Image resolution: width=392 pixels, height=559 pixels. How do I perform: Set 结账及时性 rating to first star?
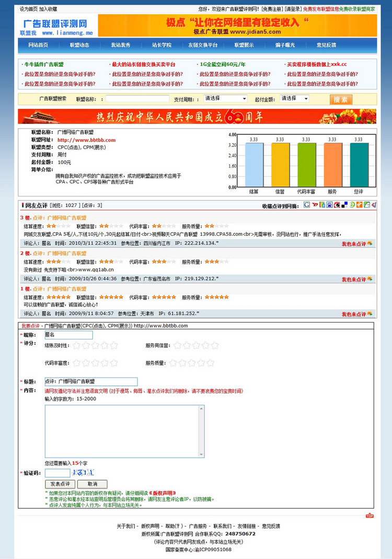click(77, 345)
